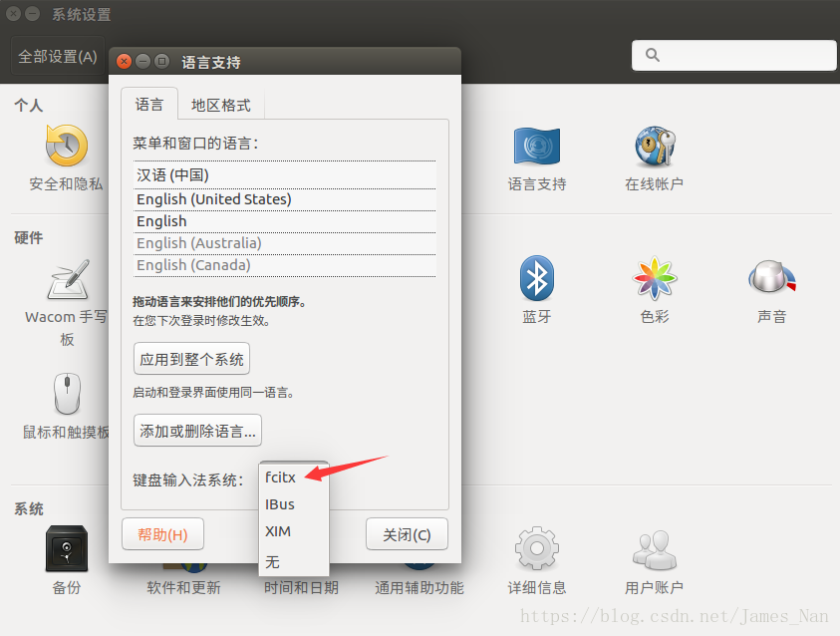Select English (Australia) language row
Viewport: 840px width, 636px height.
click(x=284, y=243)
